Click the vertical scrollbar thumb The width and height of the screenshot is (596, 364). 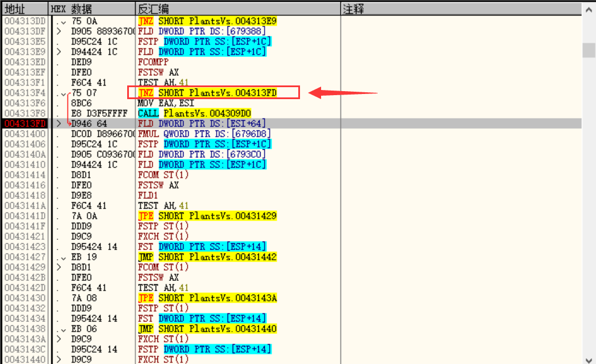(x=589, y=50)
